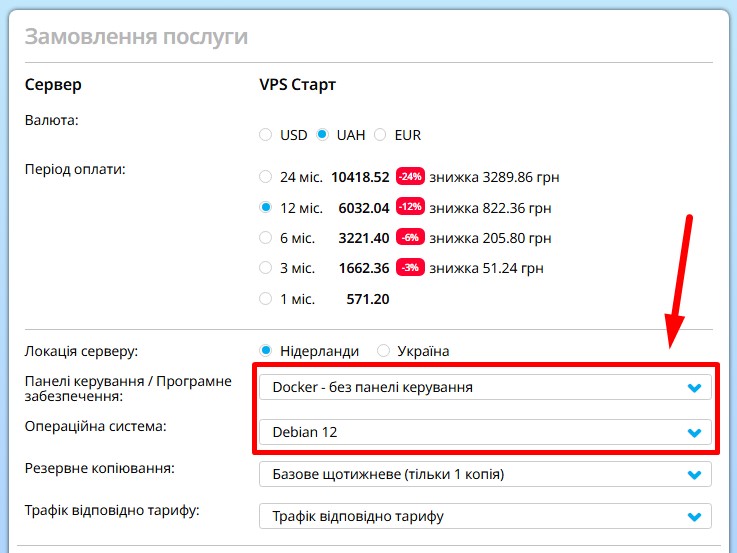Select Нідерланди server location
This screenshot has height=553, width=737.
(x=266, y=350)
